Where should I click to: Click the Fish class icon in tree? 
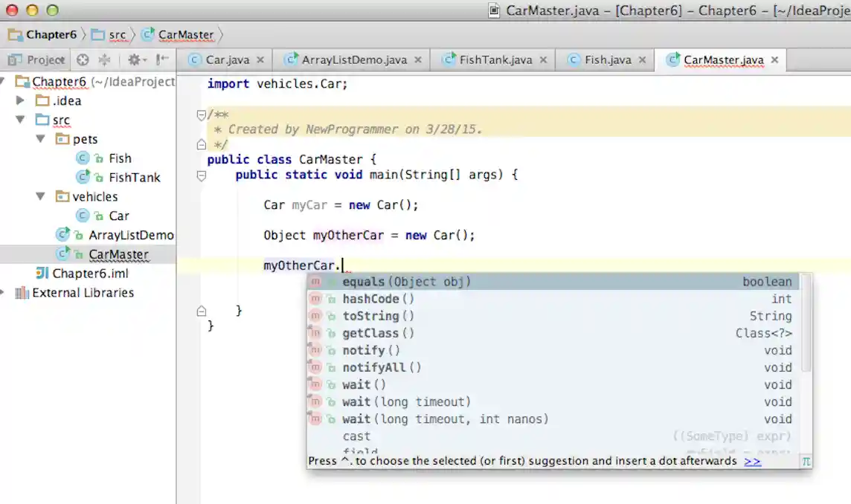coord(83,158)
